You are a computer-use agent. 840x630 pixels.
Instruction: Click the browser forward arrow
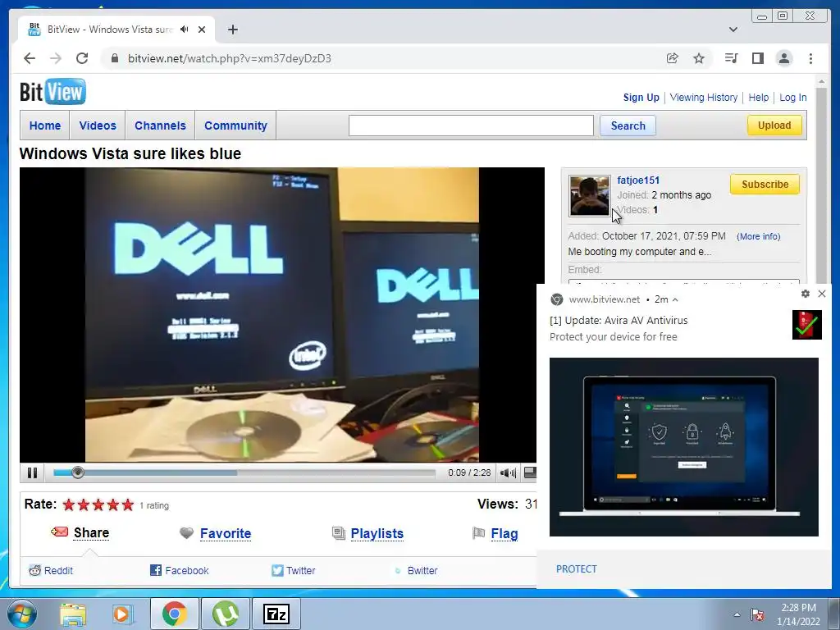point(56,58)
